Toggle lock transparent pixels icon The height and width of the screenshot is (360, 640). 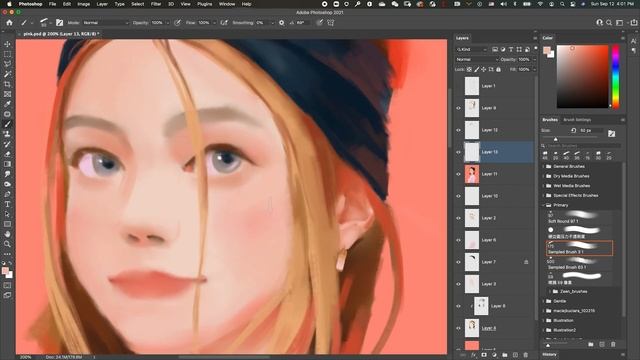point(469,70)
